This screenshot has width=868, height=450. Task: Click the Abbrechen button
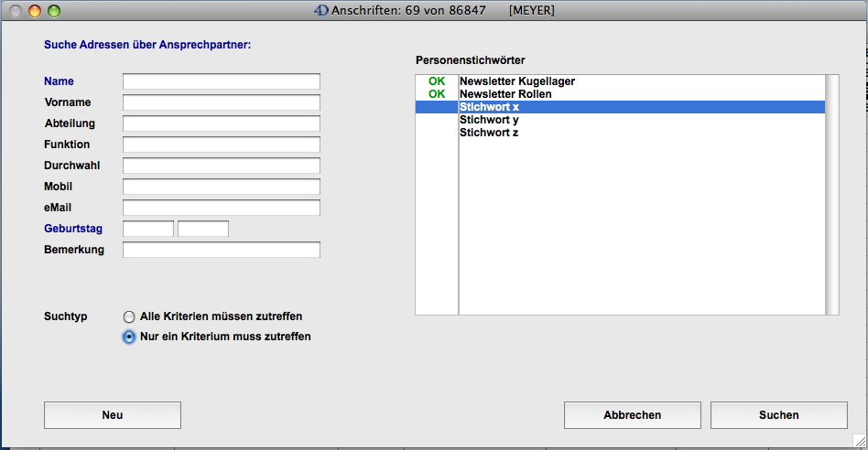tap(632, 415)
